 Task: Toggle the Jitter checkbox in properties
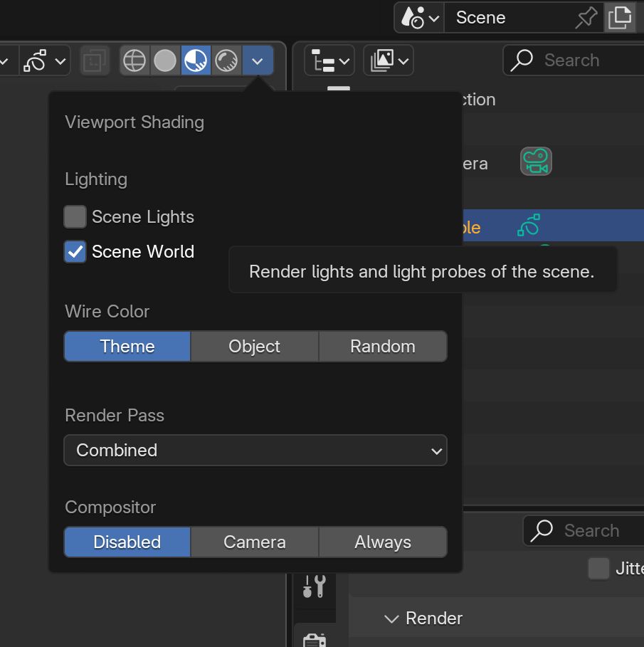pyautogui.click(x=598, y=569)
